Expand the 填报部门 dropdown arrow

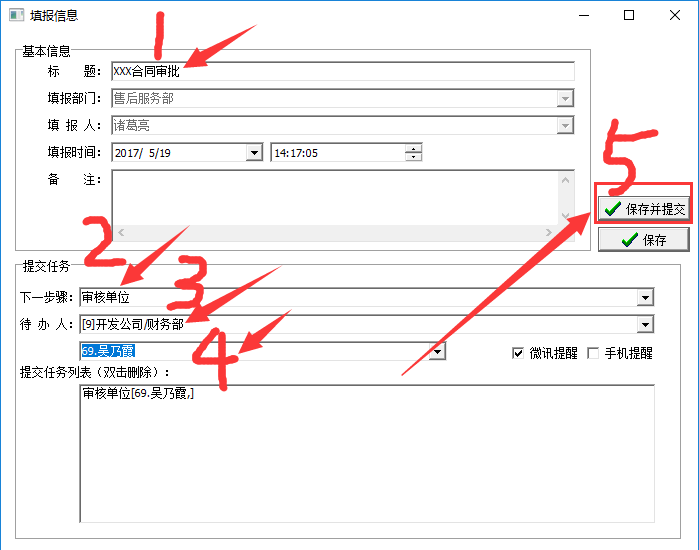click(x=566, y=98)
